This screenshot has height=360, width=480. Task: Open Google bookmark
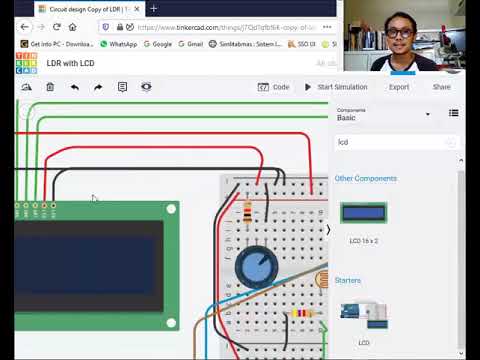(x=158, y=44)
